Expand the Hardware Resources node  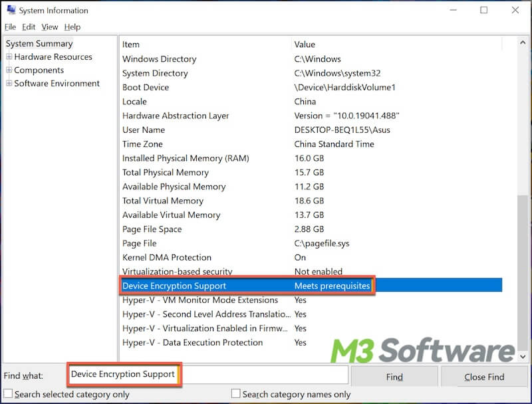(9, 56)
